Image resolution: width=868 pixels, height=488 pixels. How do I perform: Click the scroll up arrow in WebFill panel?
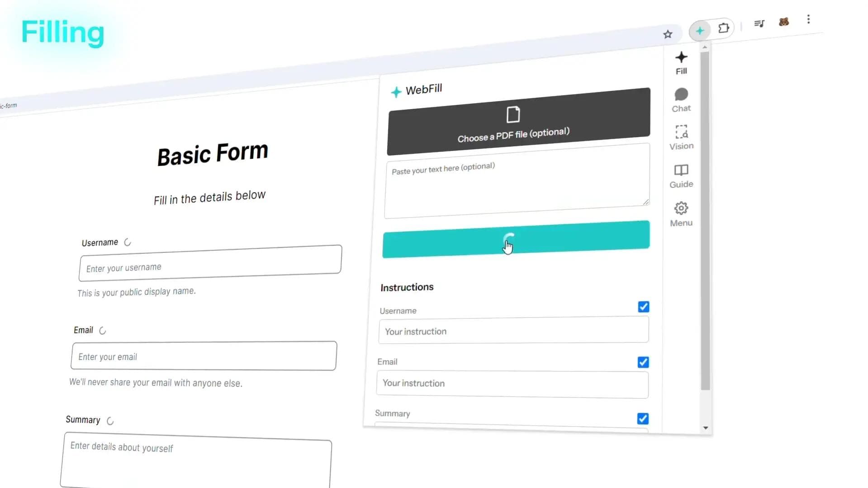[x=705, y=47]
